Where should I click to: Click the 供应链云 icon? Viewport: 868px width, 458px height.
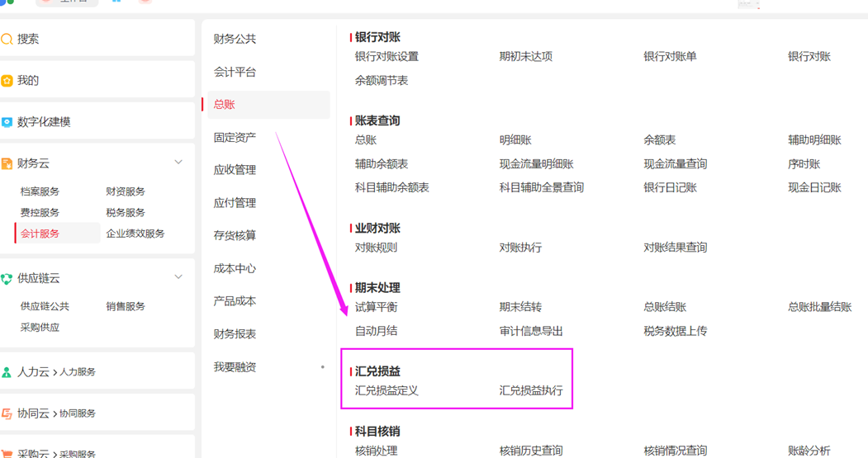coord(7,279)
